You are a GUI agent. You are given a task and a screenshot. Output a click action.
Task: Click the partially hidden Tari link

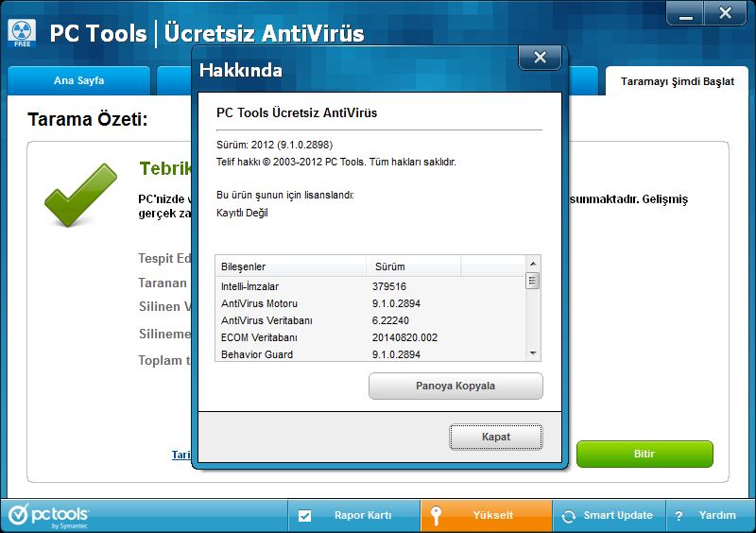click(181, 455)
